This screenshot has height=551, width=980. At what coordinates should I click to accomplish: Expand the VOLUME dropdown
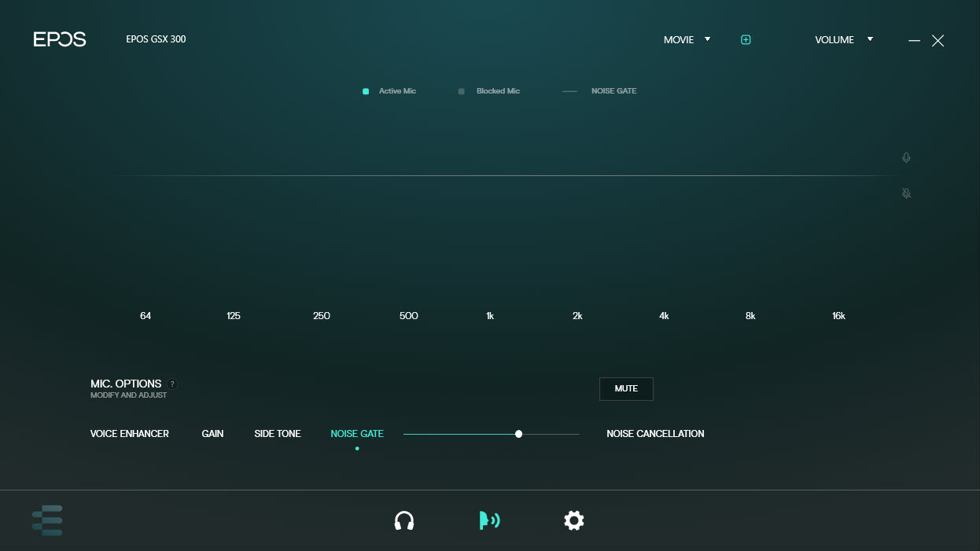[x=844, y=39]
